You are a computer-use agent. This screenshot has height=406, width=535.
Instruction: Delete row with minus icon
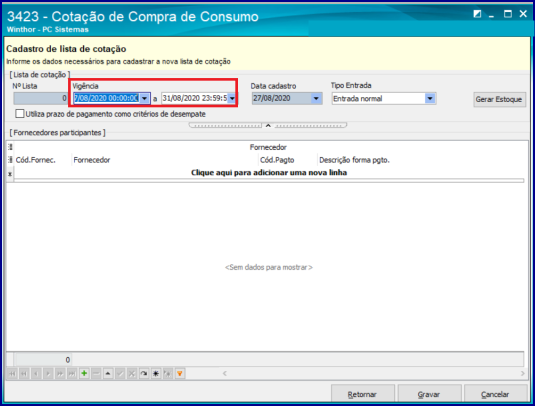[96, 374]
